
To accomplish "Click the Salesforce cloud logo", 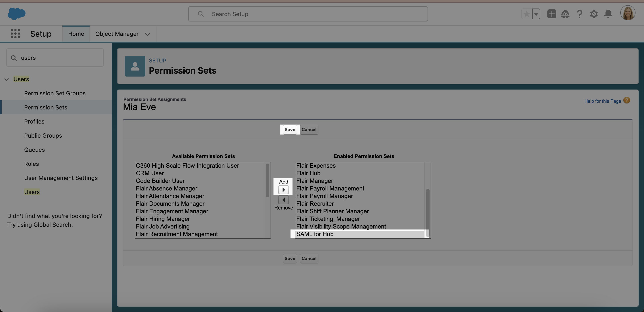I will click(x=17, y=13).
